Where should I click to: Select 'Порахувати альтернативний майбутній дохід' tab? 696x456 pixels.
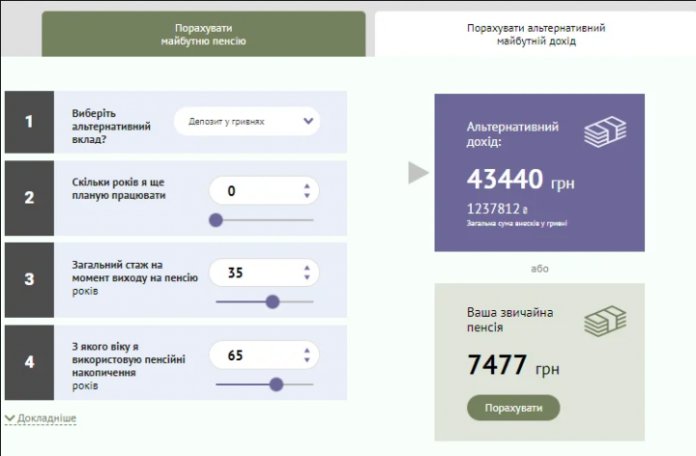pyautogui.click(x=535, y=35)
